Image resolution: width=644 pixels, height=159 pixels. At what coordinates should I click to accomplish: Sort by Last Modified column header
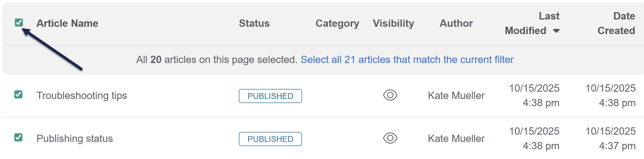point(532,23)
